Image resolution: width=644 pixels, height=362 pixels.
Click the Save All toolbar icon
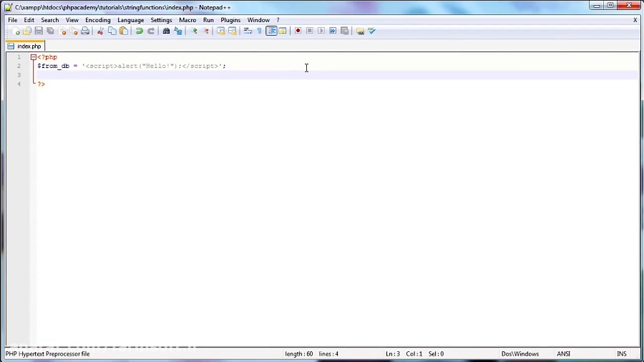click(50, 31)
